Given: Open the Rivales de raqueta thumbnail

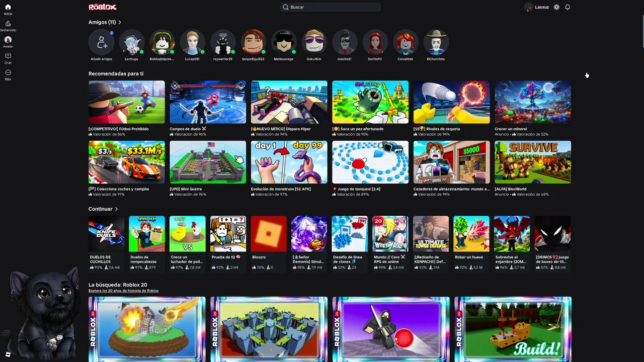Looking at the screenshot, I should tap(451, 102).
